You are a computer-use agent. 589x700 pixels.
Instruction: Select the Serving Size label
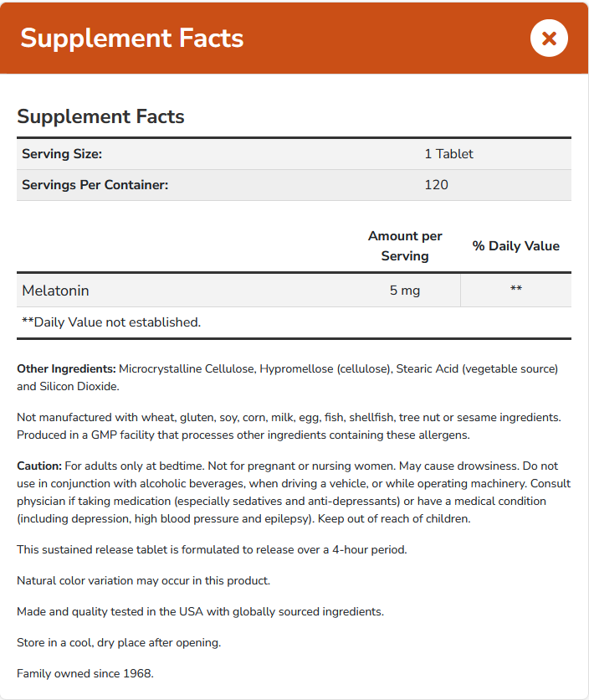[62, 154]
